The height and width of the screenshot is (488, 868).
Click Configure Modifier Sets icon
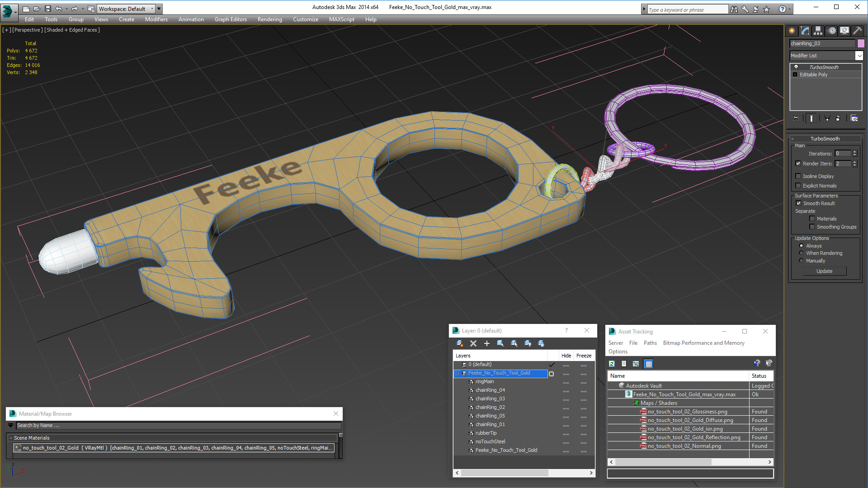[x=854, y=118]
